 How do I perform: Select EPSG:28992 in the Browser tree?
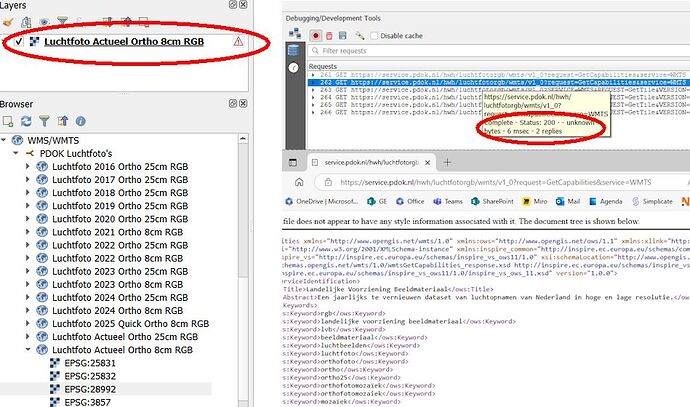coord(90,389)
